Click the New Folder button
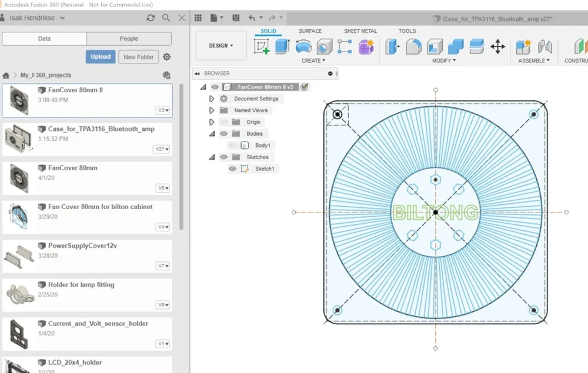 138,57
